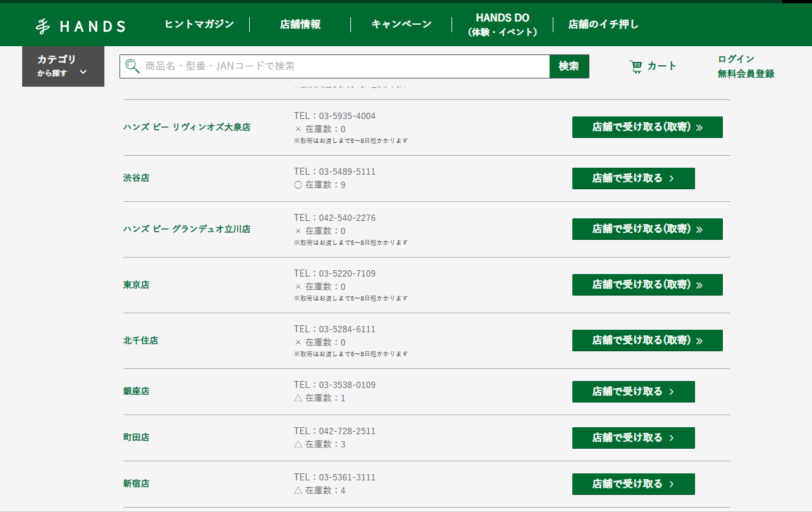Click 取寄 delivery note under 北千住店
Image resolution: width=812 pixels, height=512 pixels.
(x=351, y=354)
